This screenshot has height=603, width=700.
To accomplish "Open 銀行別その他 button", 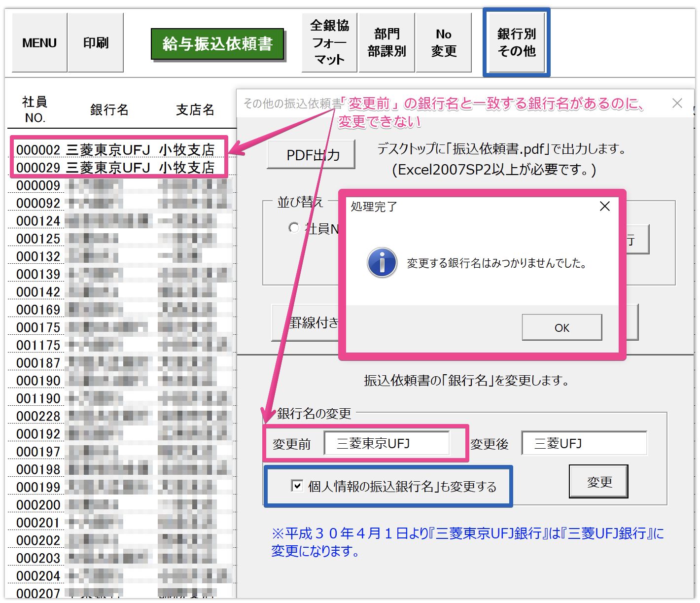I will [517, 43].
